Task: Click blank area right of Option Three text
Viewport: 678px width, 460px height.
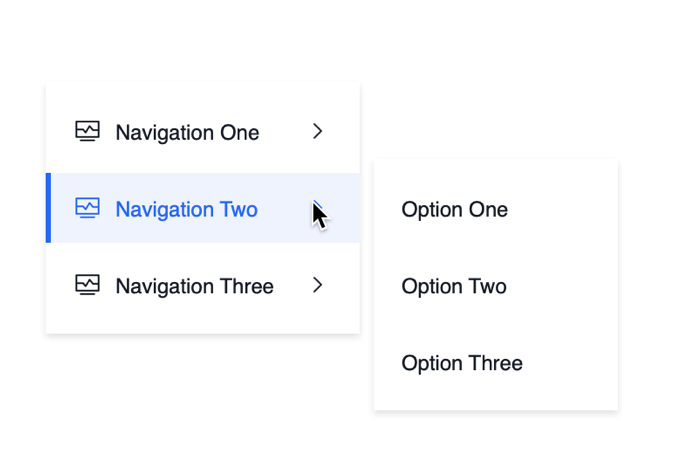Action: click(x=570, y=363)
